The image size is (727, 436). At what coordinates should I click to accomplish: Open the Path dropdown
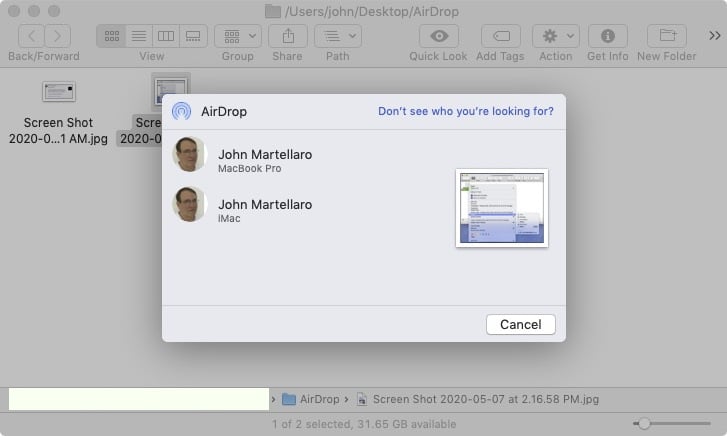click(338, 36)
